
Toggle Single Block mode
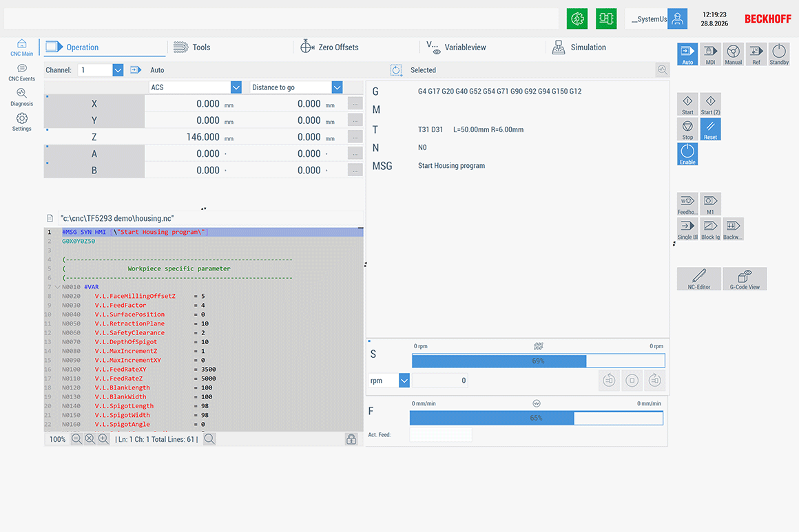pyautogui.click(x=687, y=229)
